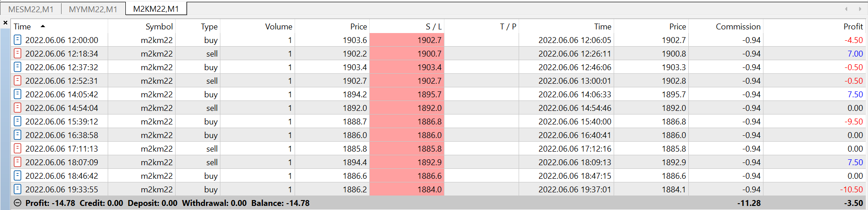Click the buy order icon at 14:05:42
868x210 pixels.
coord(17,94)
